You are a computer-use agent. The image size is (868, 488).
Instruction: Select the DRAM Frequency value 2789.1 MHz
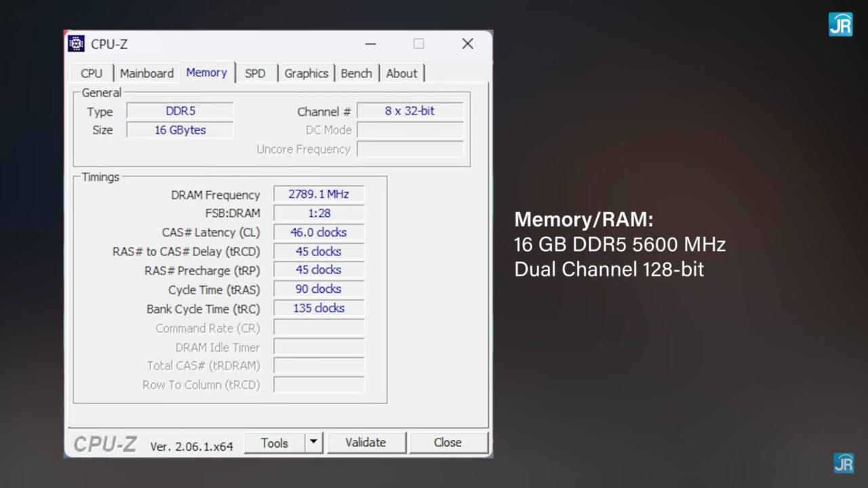click(x=319, y=194)
